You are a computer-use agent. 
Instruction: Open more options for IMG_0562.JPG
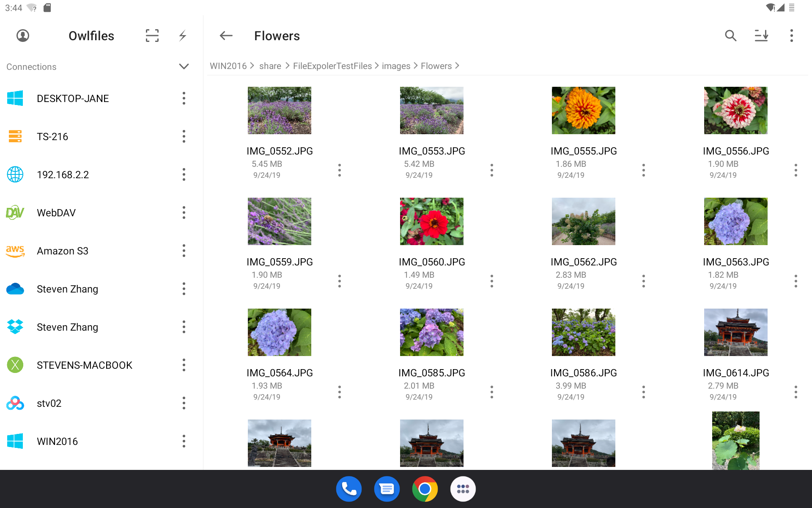644,281
